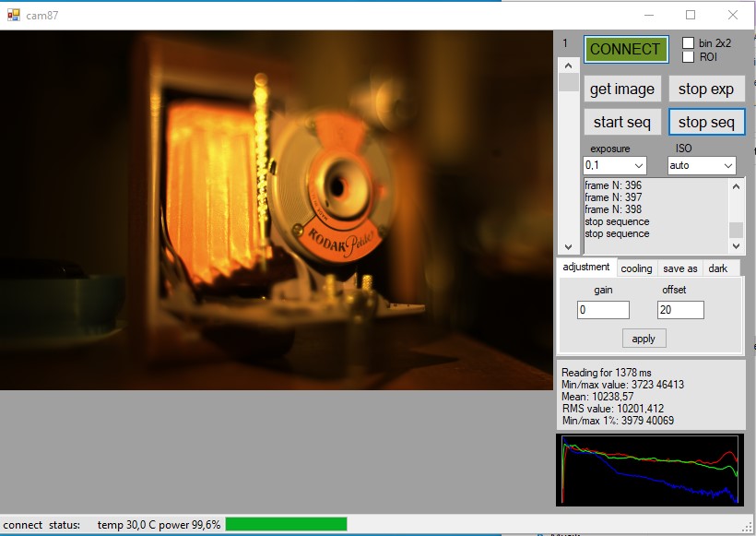Click the stop seq button
756x536 pixels.
[x=706, y=122]
